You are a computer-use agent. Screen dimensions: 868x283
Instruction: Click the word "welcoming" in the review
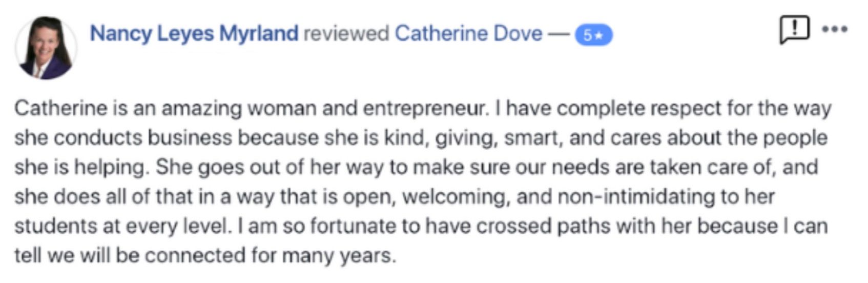tap(456, 197)
